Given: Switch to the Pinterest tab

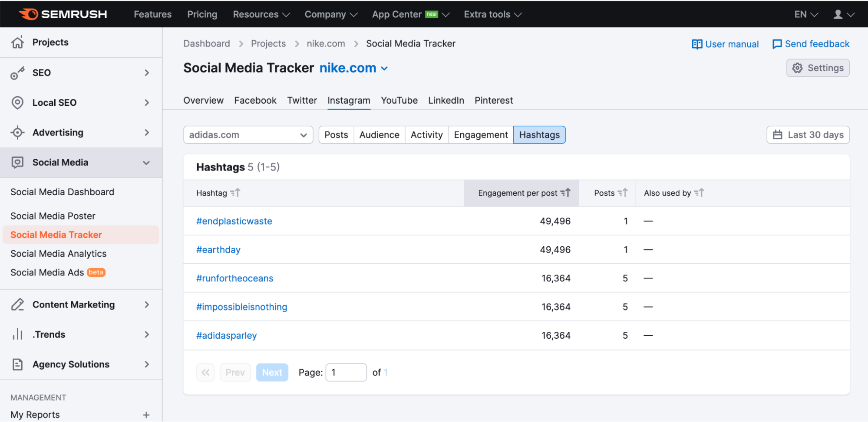Looking at the screenshot, I should 494,101.
